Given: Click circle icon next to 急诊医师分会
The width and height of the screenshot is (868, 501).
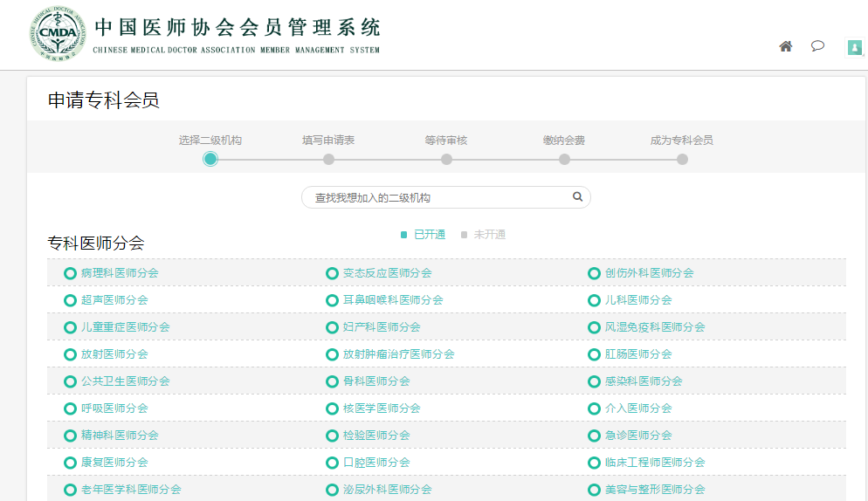Looking at the screenshot, I should 594,436.
